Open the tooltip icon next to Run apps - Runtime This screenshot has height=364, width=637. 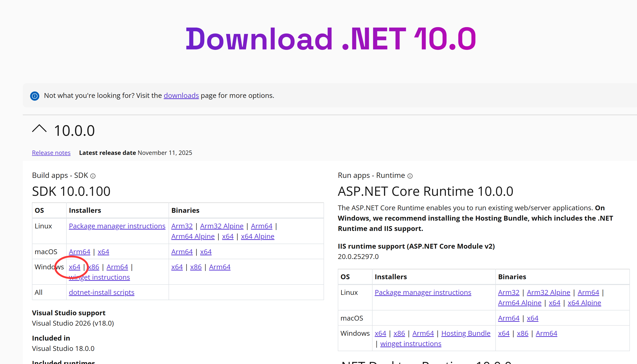pyautogui.click(x=410, y=176)
